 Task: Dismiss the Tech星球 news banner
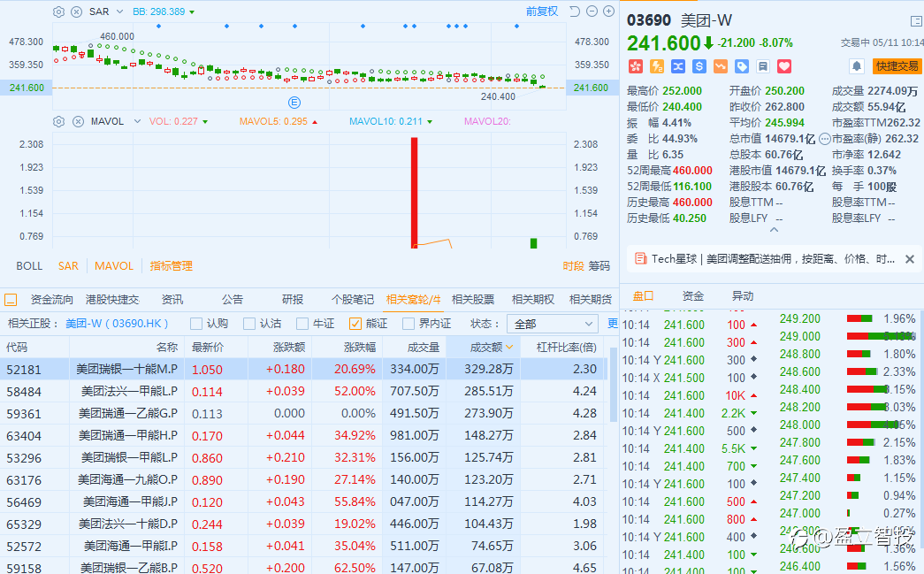point(909,259)
